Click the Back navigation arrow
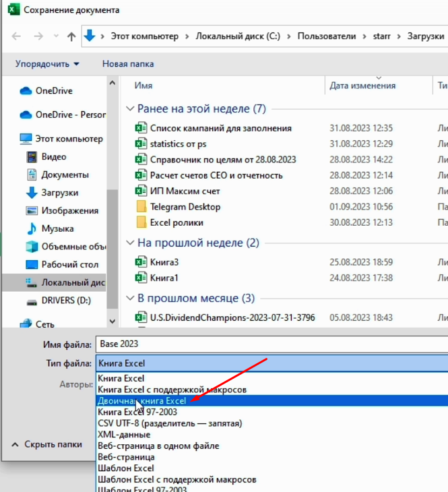 pyautogui.click(x=16, y=36)
